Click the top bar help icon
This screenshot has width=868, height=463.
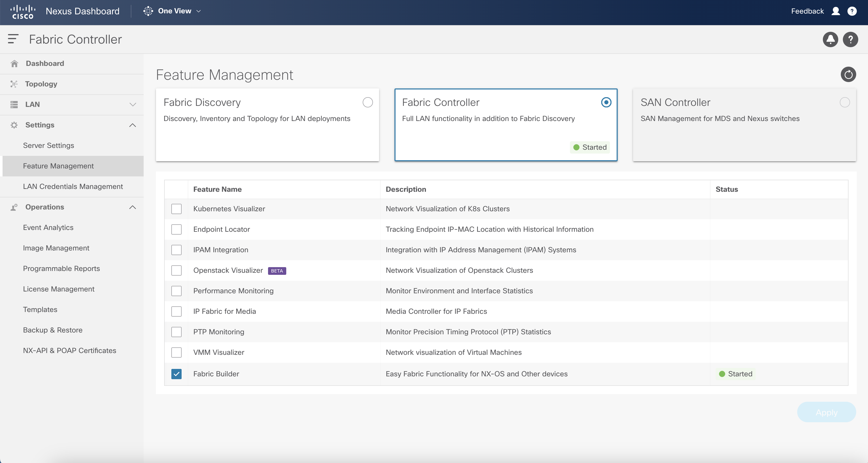pyautogui.click(x=852, y=11)
